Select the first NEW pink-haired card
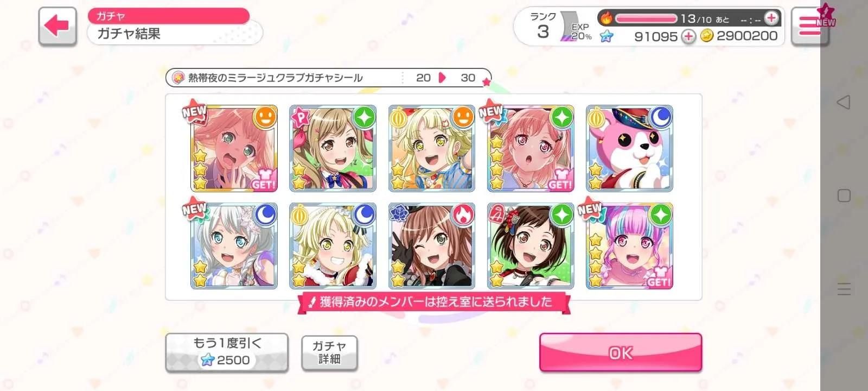This screenshot has height=391, width=868. 234,148
